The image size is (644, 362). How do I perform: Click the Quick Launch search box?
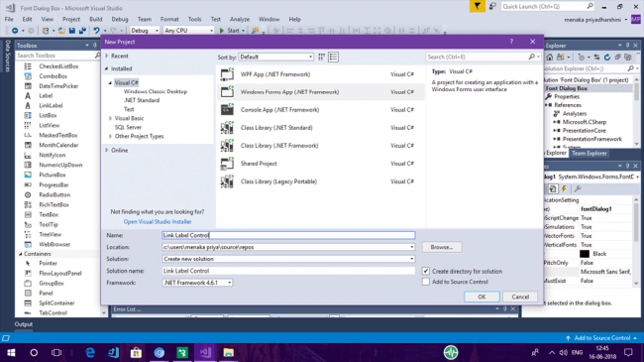click(x=548, y=6)
